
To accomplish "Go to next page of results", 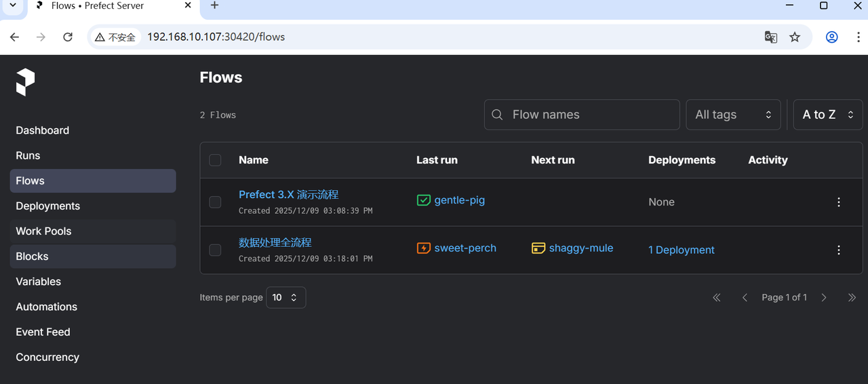I will (x=824, y=298).
